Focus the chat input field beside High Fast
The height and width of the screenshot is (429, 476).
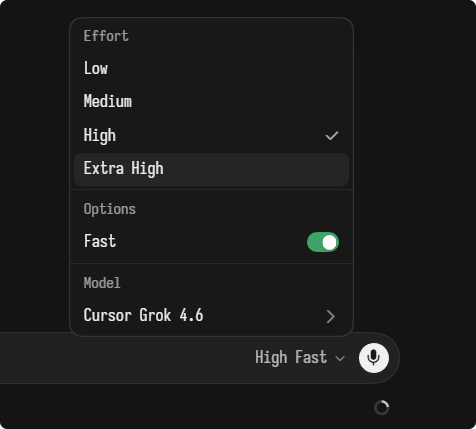[x=123, y=358]
